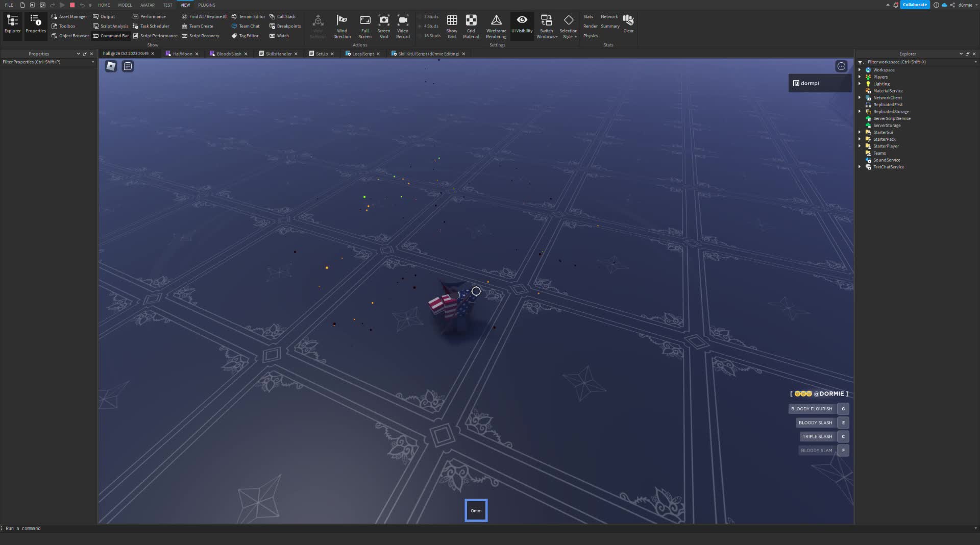Enable Wireframe Rendering

[x=496, y=20]
